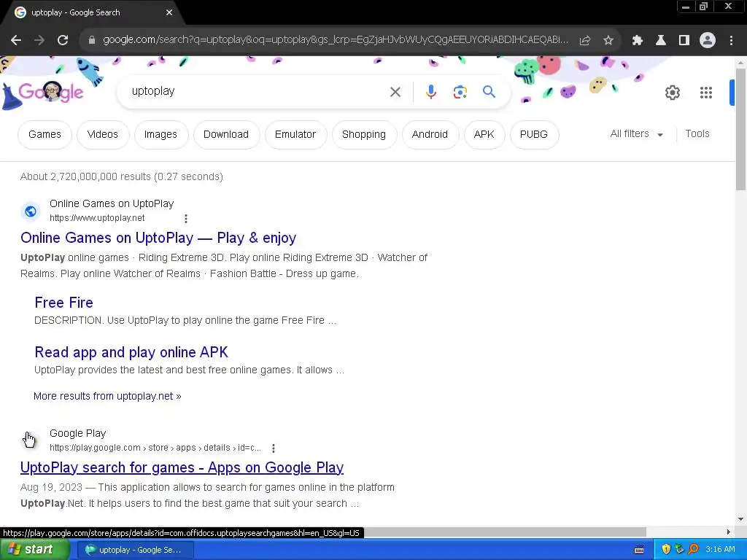Open Online Games on UptoPlay result

(x=158, y=238)
